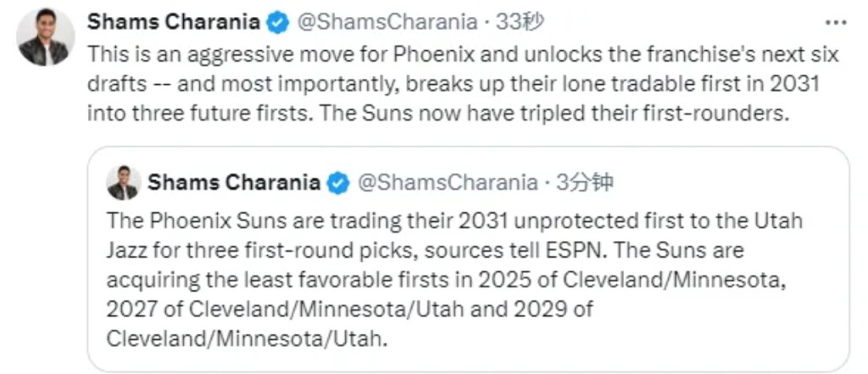Click the small avatar in the quoted tweet
868x374 pixels.
pos(124,183)
